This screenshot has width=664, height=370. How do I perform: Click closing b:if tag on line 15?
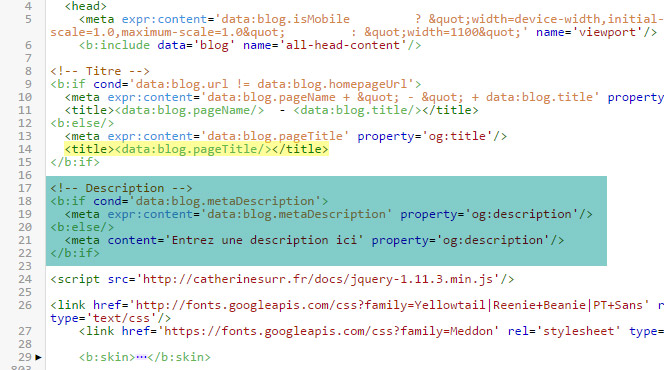point(75,162)
